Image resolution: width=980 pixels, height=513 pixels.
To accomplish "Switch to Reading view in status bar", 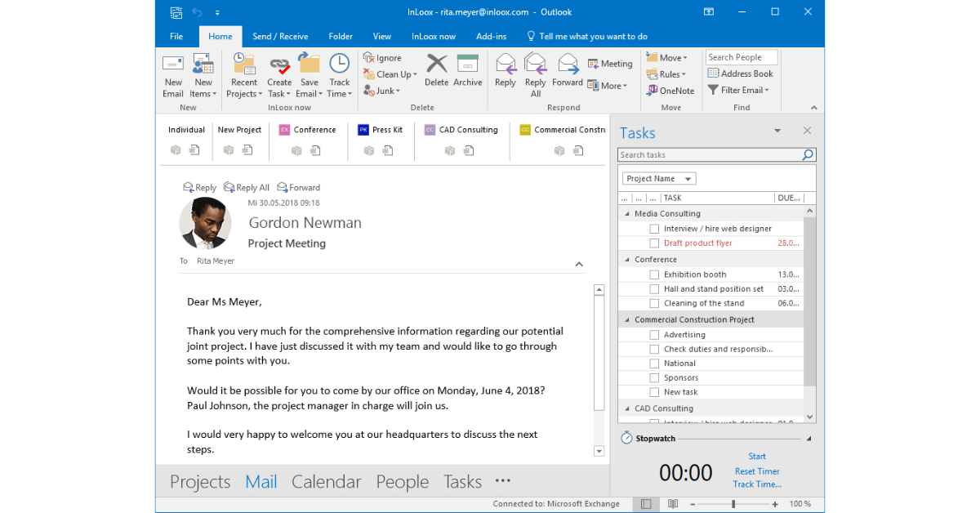I will pyautogui.click(x=673, y=504).
